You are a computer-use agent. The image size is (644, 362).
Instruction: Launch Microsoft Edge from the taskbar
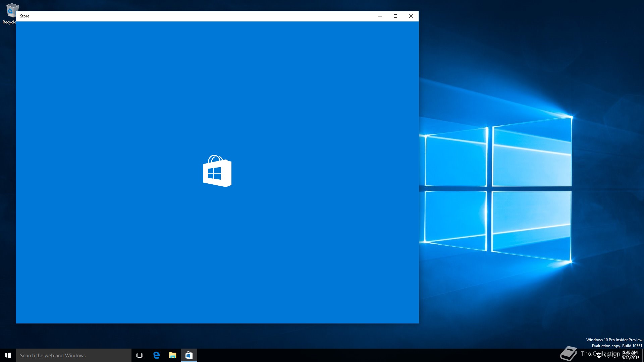point(156,355)
